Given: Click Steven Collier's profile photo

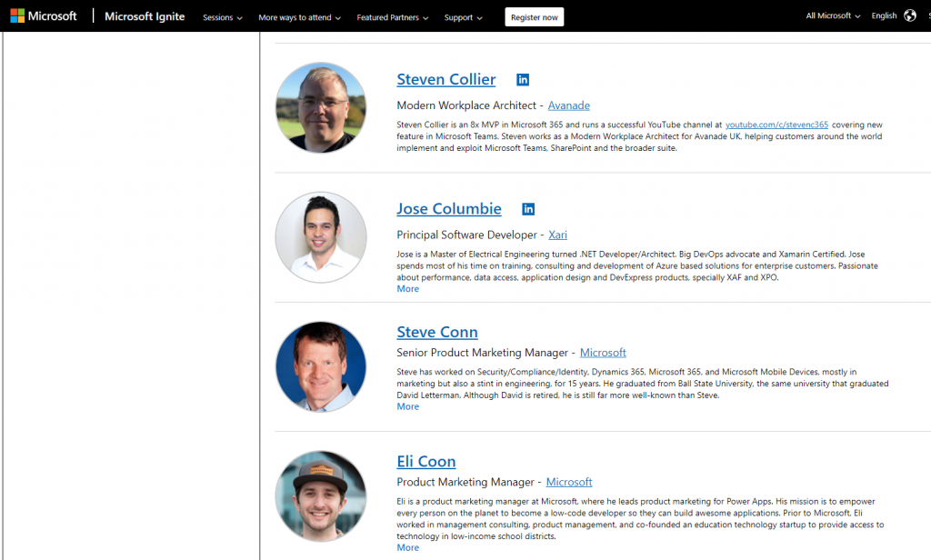Looking at the screenshot, I should (x=321, y=108).
